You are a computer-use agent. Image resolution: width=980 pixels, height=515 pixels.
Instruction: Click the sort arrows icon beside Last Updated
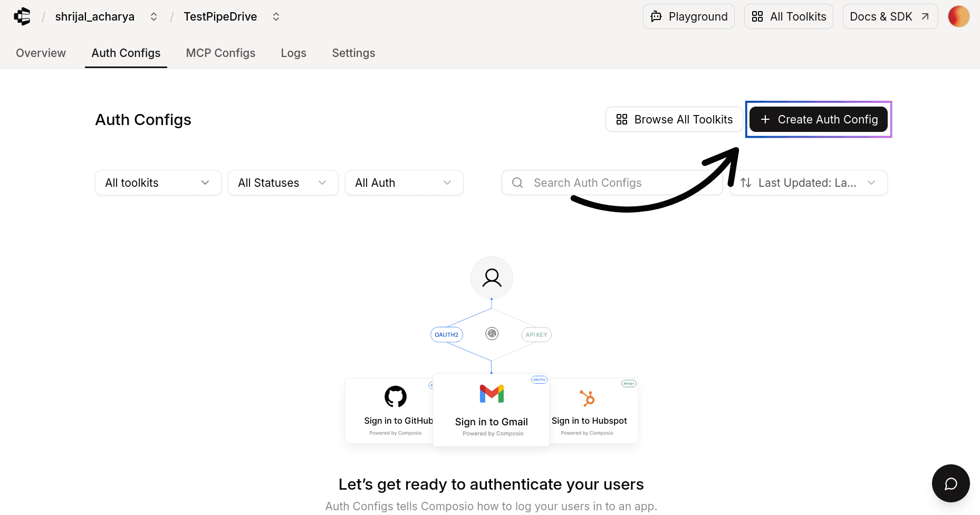coord(746,183)
